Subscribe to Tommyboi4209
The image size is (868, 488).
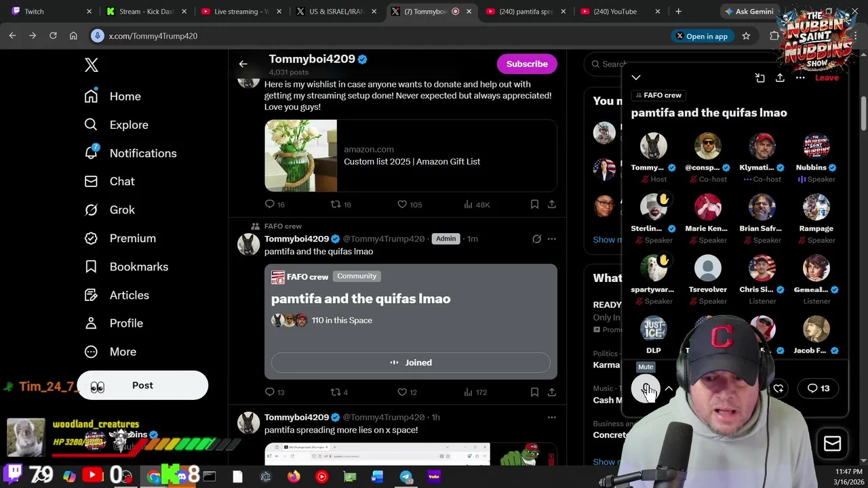[x=527, y=64]
